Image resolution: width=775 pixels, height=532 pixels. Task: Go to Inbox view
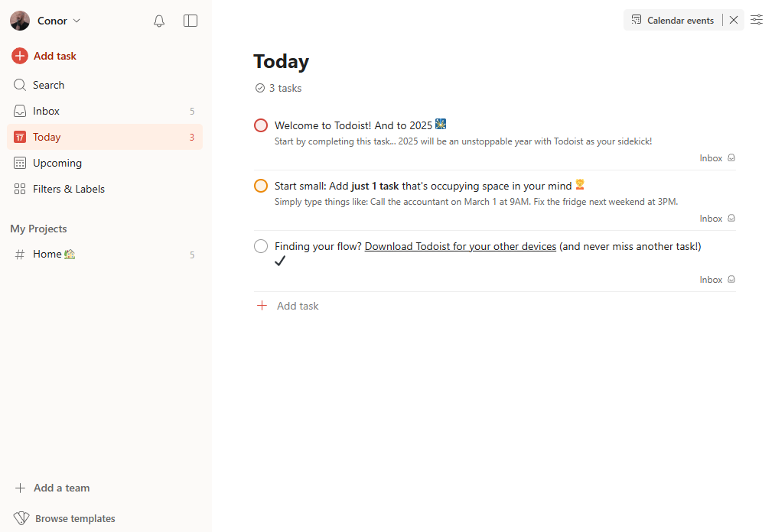coord(105,111)
